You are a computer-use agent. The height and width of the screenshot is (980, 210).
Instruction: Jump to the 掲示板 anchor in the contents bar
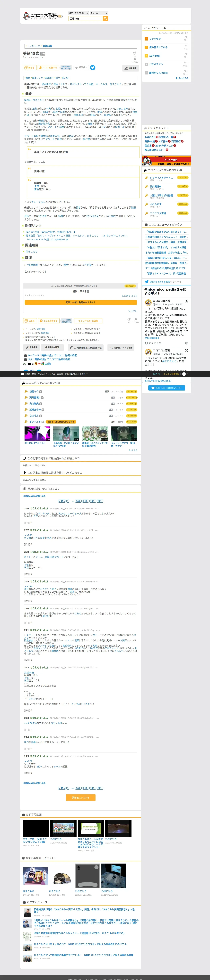tap(65, 78)
